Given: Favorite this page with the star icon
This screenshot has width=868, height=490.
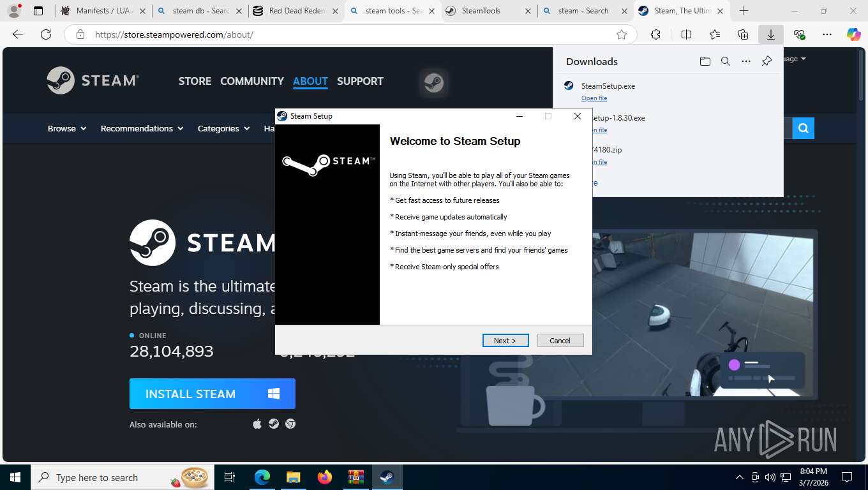Looking at the screenshot, I should [x=621, y=34].
